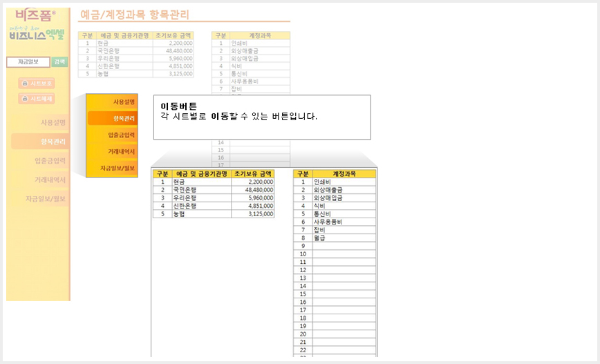
Task: Click the 시트해제 unlock icon button
Action: pos(37,99)
